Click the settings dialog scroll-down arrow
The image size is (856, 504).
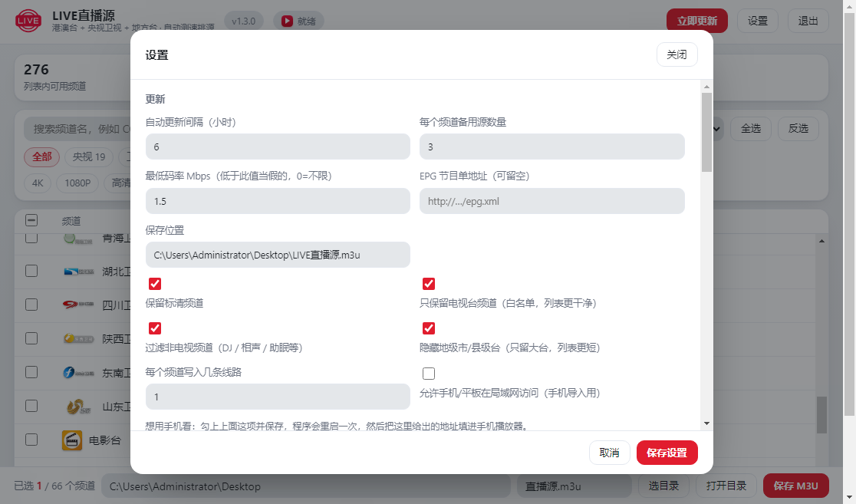click(x=707, y=423)
